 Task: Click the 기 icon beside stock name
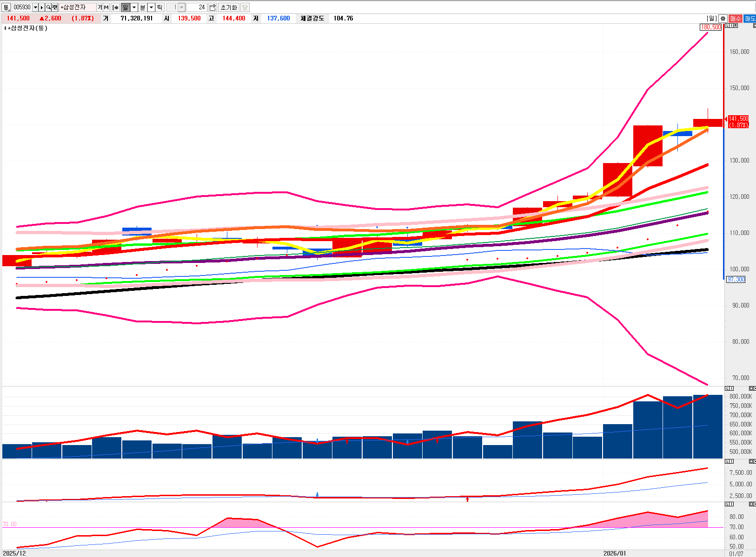point(99,7)
